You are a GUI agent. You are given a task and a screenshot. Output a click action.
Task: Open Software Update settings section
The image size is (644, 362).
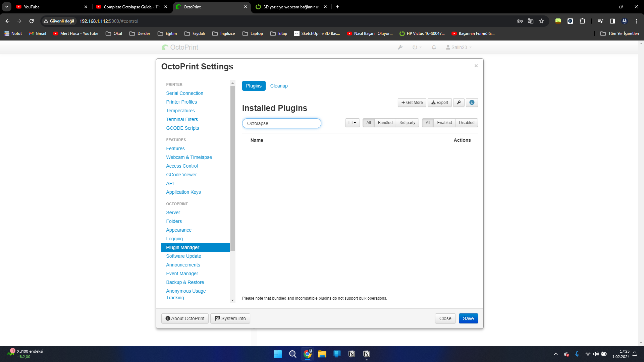(183, 256)
